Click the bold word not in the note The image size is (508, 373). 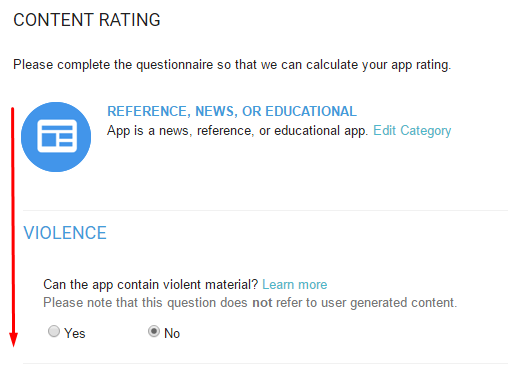click(262, 303)
